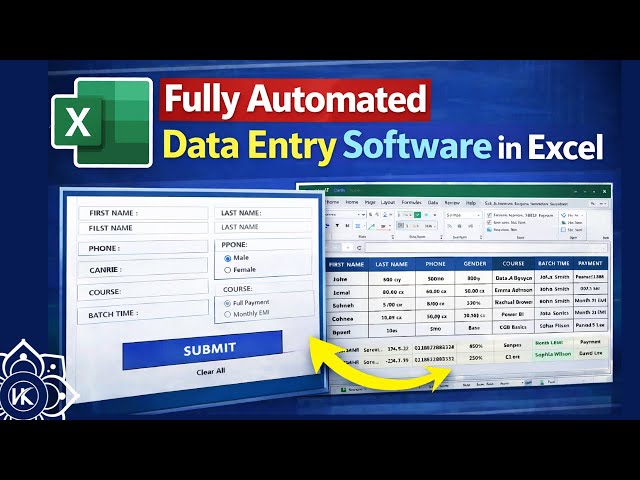Select the Male radio button
Screen dimensions: 640x480
(x=227, y=258)
